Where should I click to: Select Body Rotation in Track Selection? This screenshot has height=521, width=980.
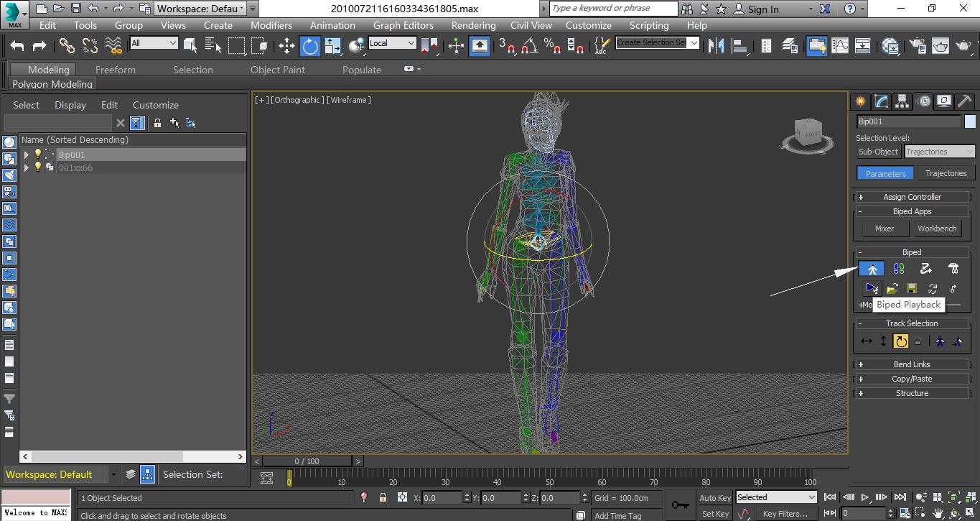click(x=900, y=341)
